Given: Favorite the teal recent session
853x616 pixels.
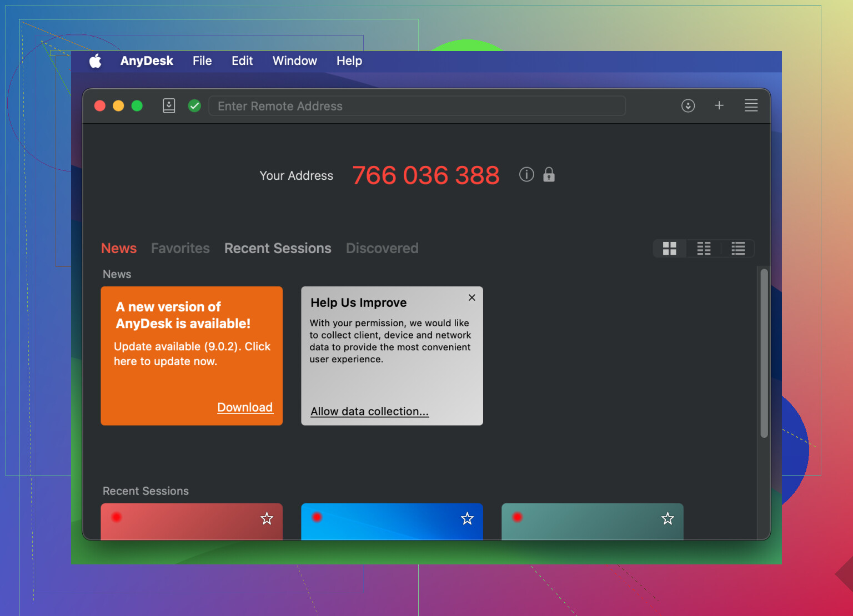Looking at the screenshot, I should (668, 518).
